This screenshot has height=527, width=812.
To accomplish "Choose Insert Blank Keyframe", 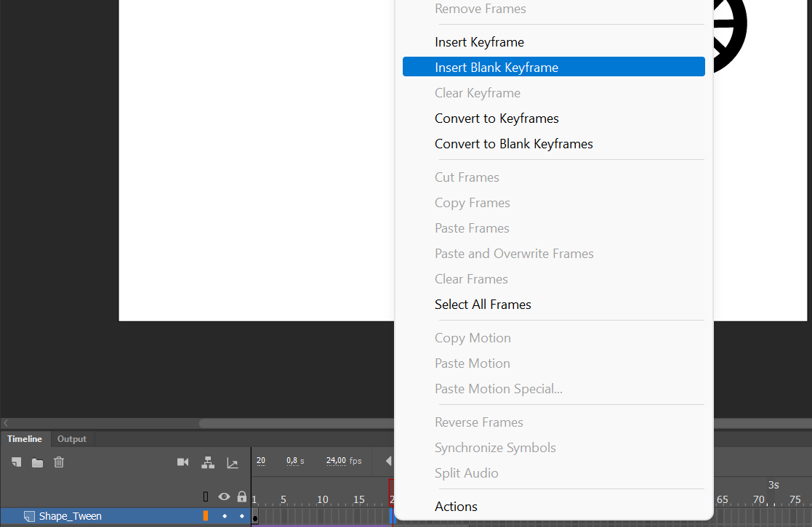I will [x=554, y=68].
